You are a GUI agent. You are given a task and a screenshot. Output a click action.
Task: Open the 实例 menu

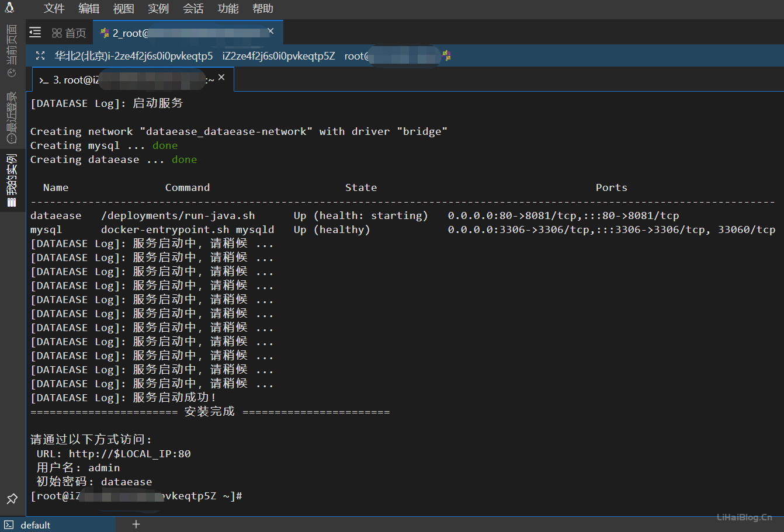[158, 9]
